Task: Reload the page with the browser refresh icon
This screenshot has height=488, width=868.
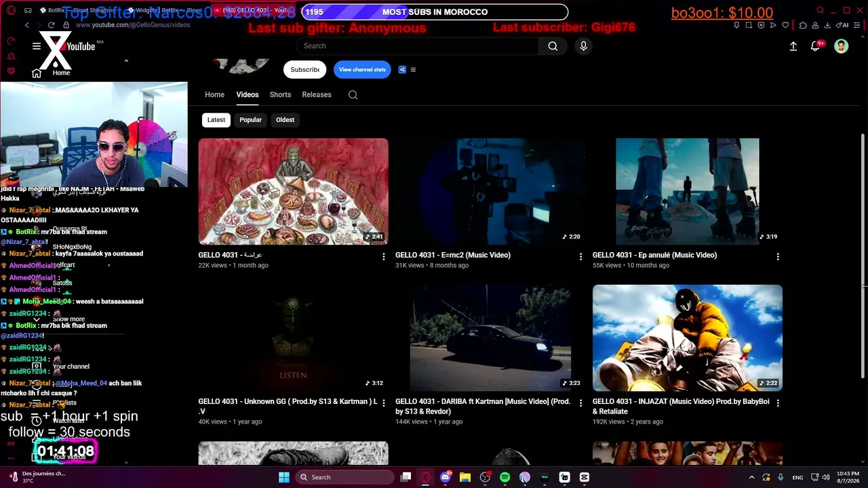Action: pos(51,25)
